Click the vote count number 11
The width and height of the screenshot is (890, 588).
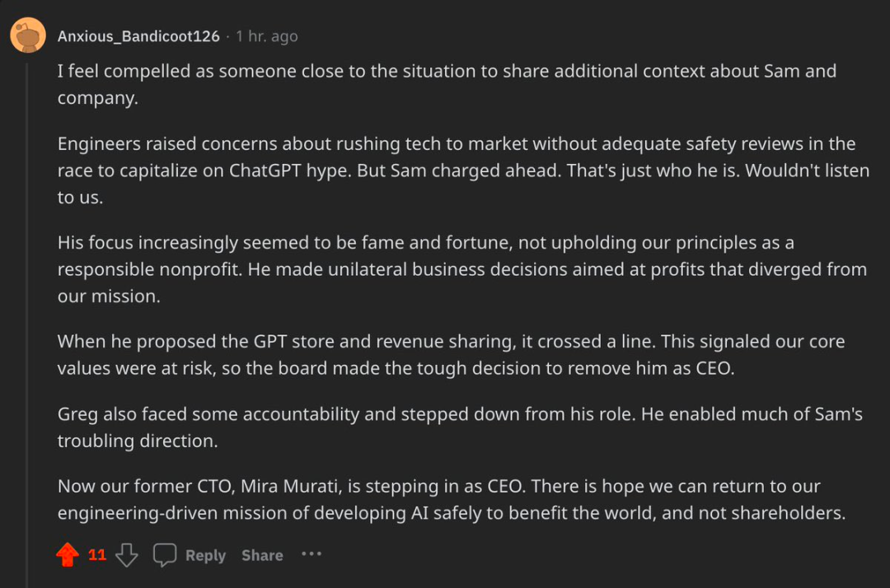pyautogui.click(x=97, y=555)
